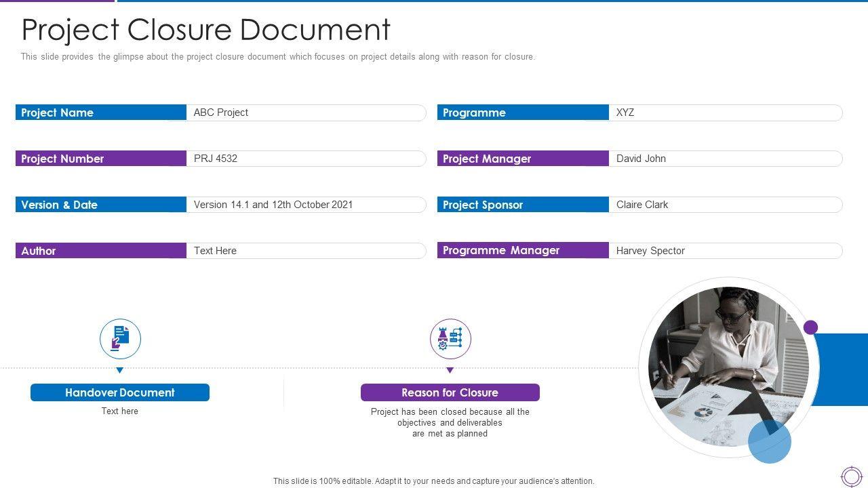Click the target icon in bottom corner
The image size is (868, 488).
coord(851,476)
